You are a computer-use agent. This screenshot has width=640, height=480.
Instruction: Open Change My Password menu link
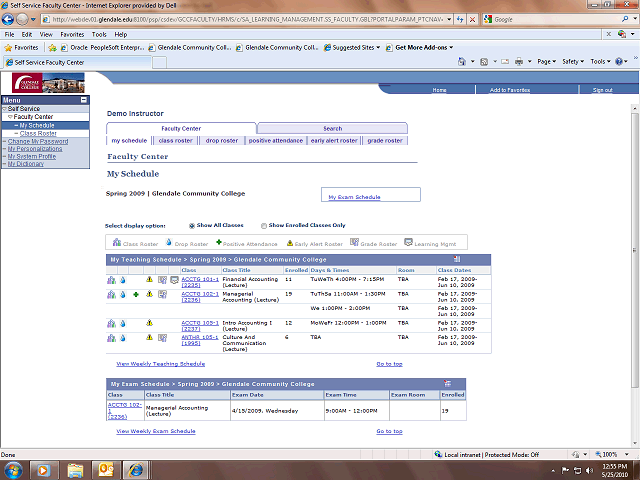pyautogui.click(x=38, y=141)
